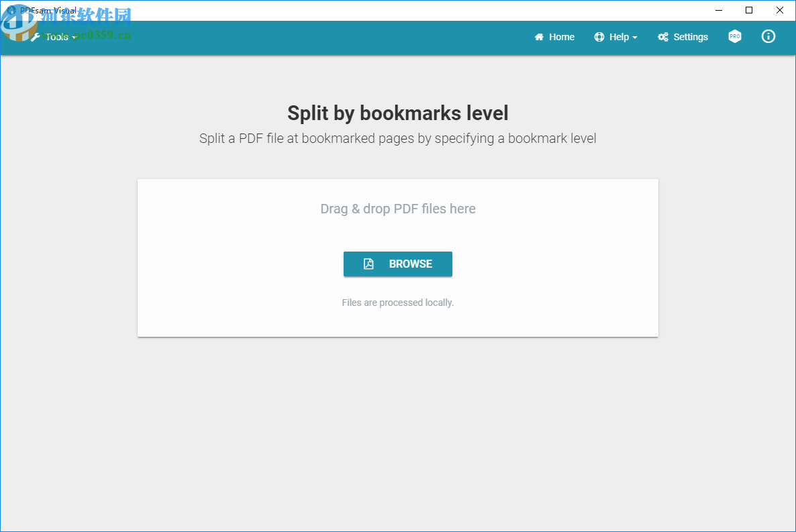This screenshot has height=532, width=796.
Task: Click the Drag & drop PDF files area
Action: coord(397,258)
